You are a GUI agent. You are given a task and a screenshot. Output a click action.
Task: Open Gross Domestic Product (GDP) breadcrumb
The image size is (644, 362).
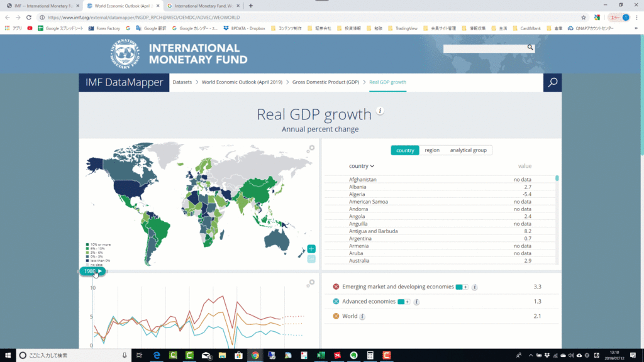click(x=326, y=82)
